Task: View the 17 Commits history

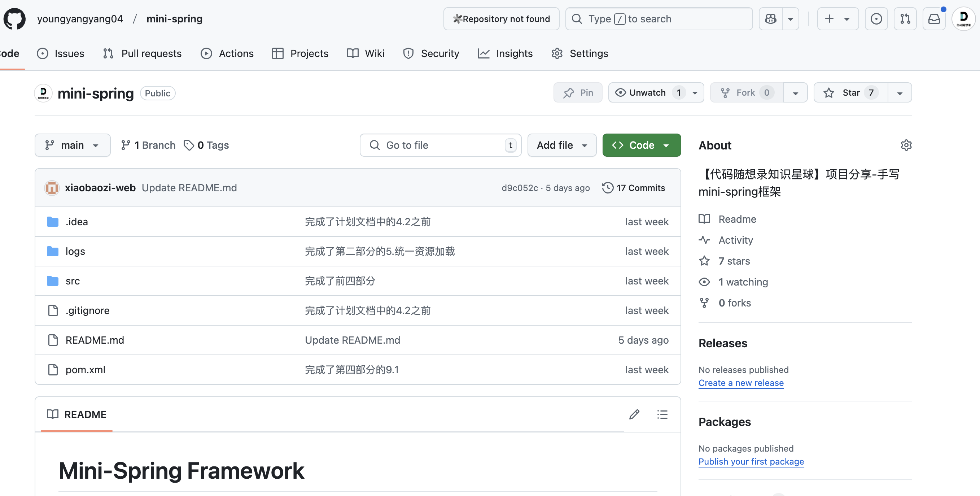Action: pyautogui.click(x=633, y=188)
